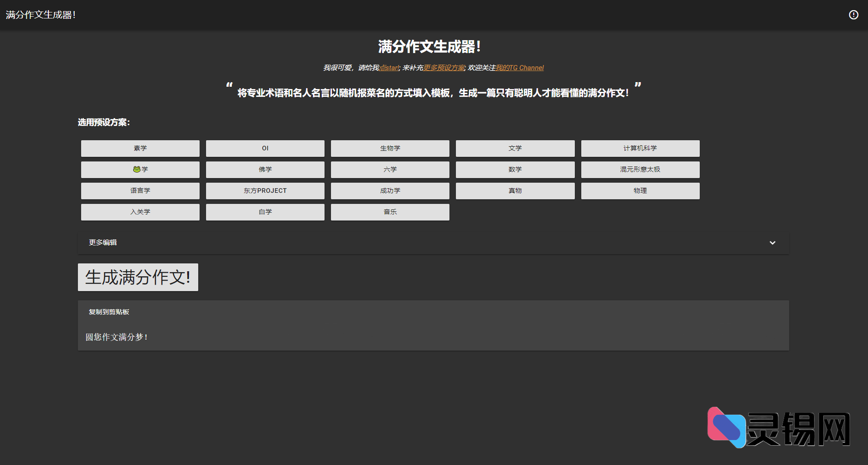Choose the 音乐 preset

[x=390, y=212]
